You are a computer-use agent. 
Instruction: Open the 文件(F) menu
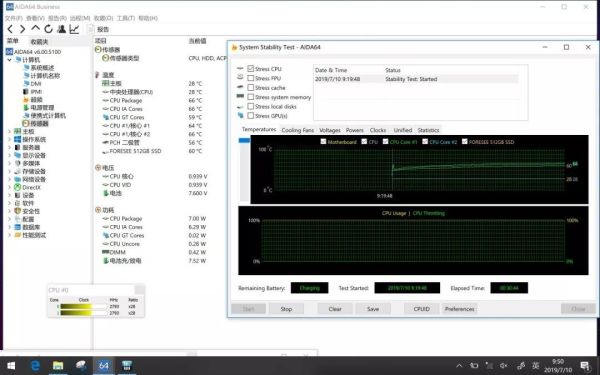[x=13, y=18]
